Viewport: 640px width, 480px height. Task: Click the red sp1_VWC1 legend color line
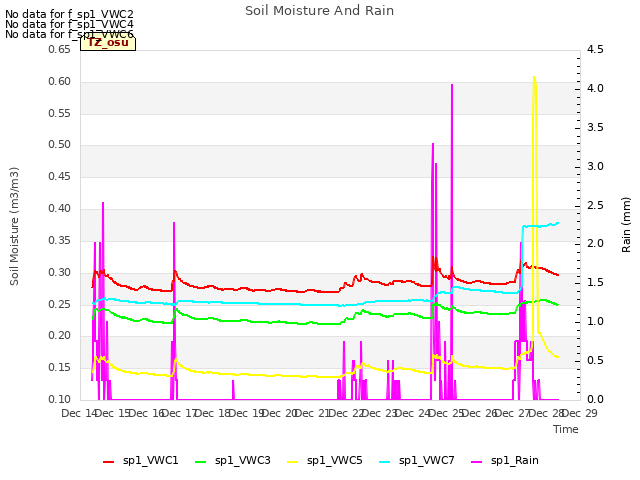pyautogui.click(x=109, y=462)
